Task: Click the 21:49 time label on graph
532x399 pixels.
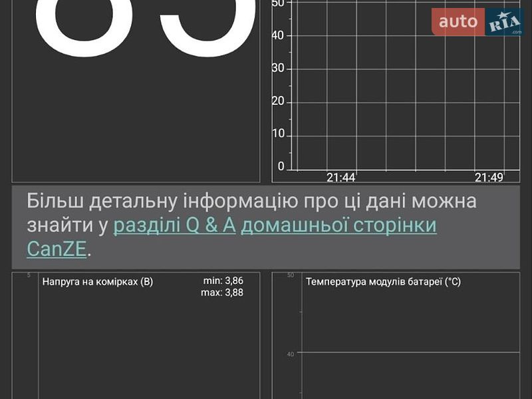Action: (x=489, y=178)
